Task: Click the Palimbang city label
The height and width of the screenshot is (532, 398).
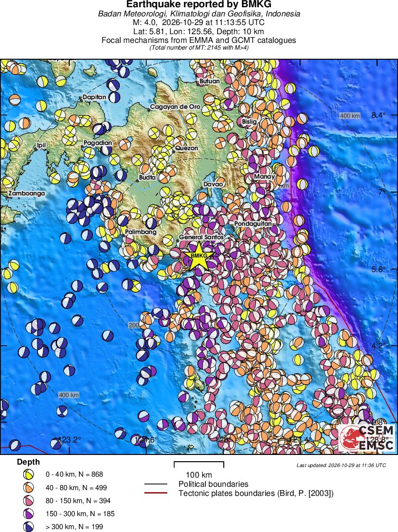Action: coord(141,232)
